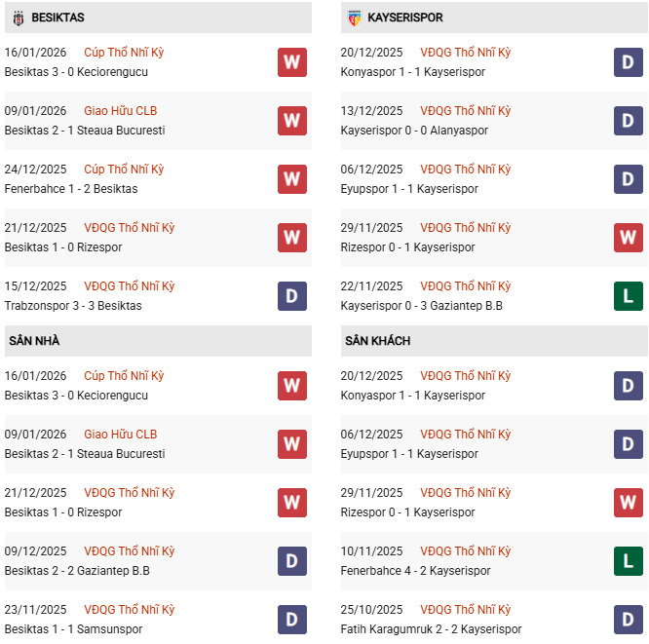Click W badge for Rizespor 0-1 Kayserispor top match

(629, 238)
